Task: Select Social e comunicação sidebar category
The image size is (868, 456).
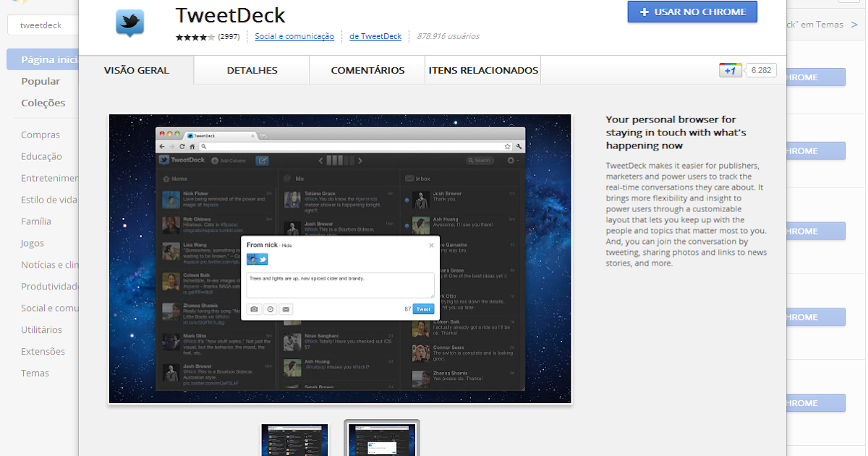Action: click(x=49, y=308)
